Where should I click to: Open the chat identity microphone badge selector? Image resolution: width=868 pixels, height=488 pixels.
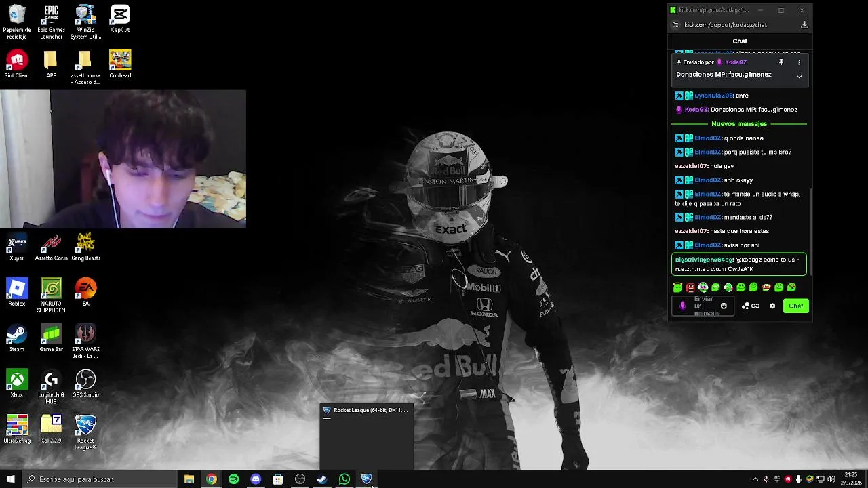point(682,306)
